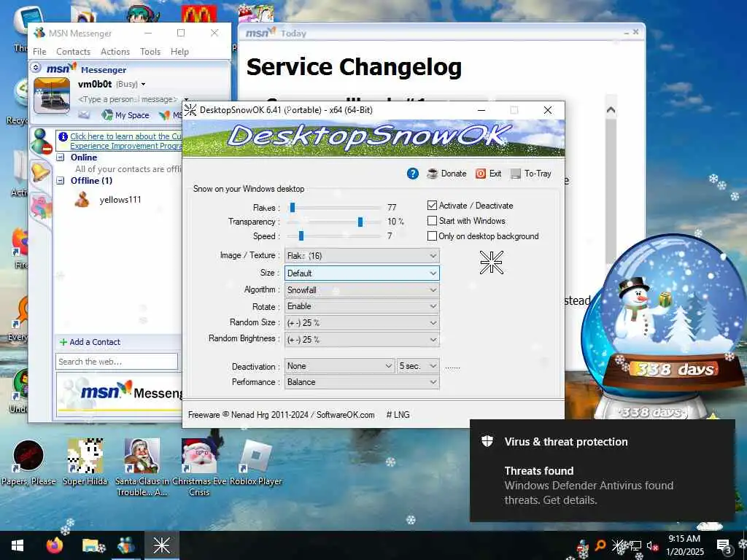Select contact yellows111 in Messenger

(108, 200)
